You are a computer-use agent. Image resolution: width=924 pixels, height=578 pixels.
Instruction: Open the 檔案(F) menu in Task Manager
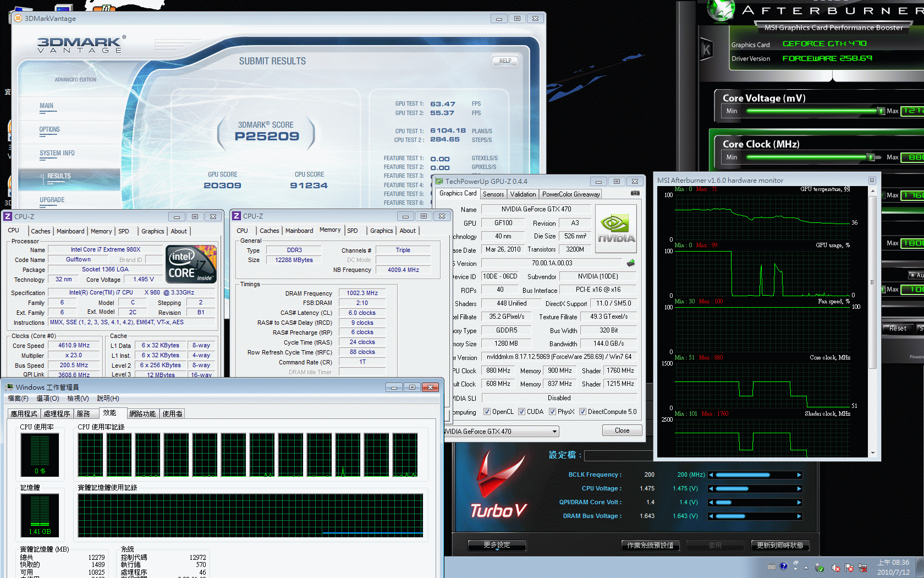18,399
